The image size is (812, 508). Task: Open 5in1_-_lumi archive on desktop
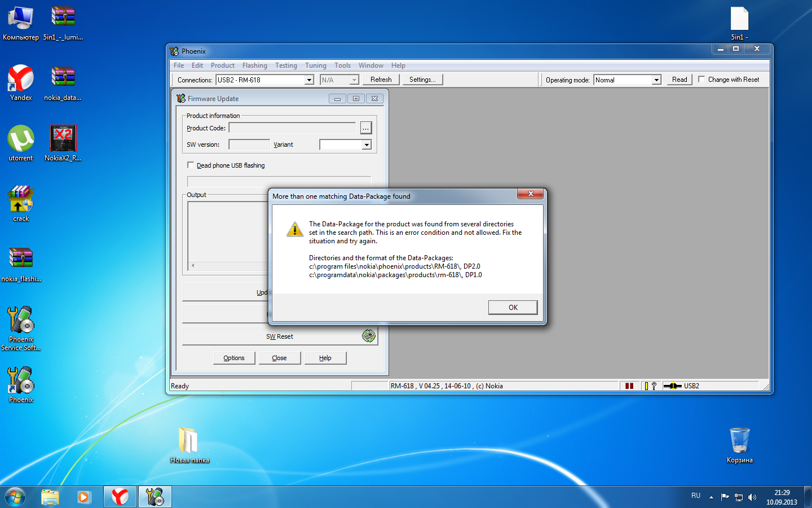pyautogui.click(x=63, y=23)
